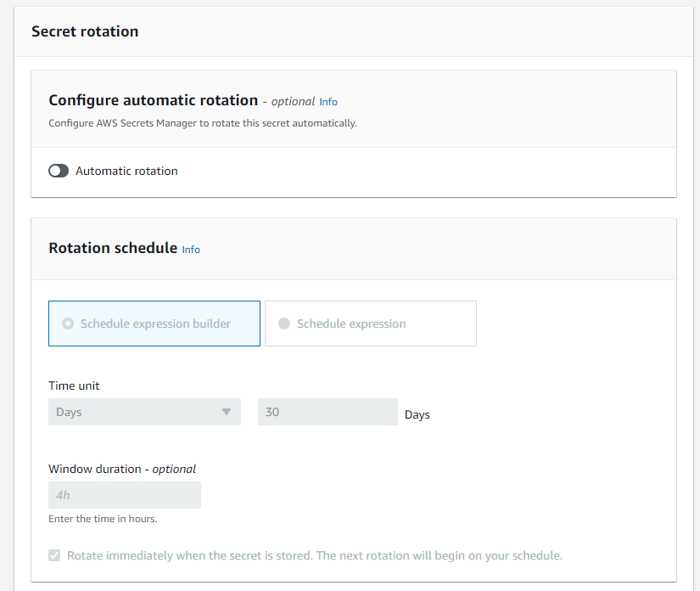Image resolution: width=700 pixels, height=591 pixels.
Task: Click the Time unit dropdown arrow icon
Action: coord(226,412)
